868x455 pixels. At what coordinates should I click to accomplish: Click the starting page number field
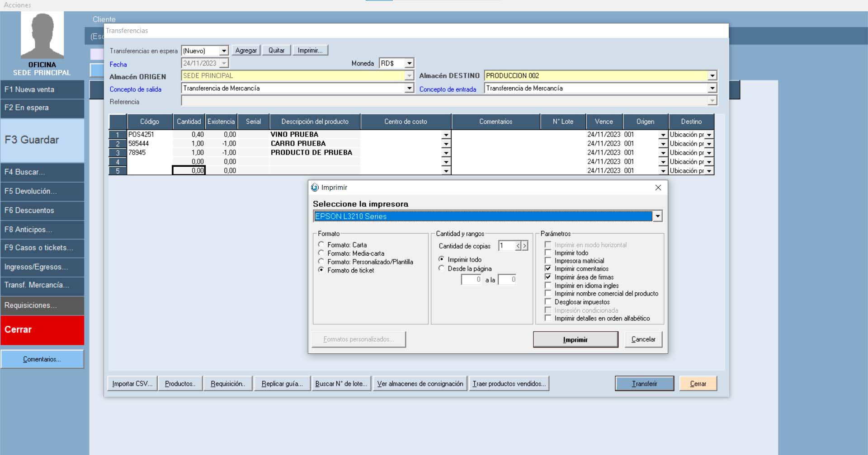coord(471,280)
